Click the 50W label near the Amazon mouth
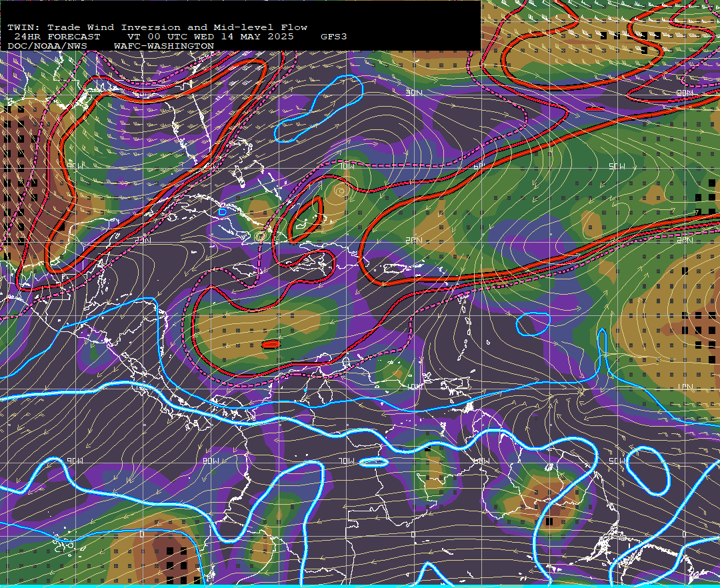 [617, 461]
